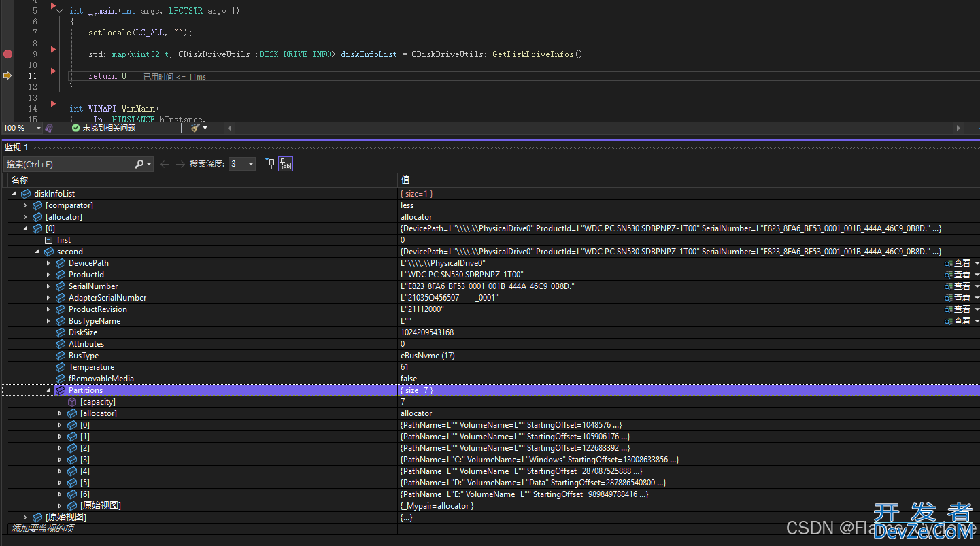Open the search options dropdown arrow in search box
This screenshot has height=546, width=980.
click(149, 164)
